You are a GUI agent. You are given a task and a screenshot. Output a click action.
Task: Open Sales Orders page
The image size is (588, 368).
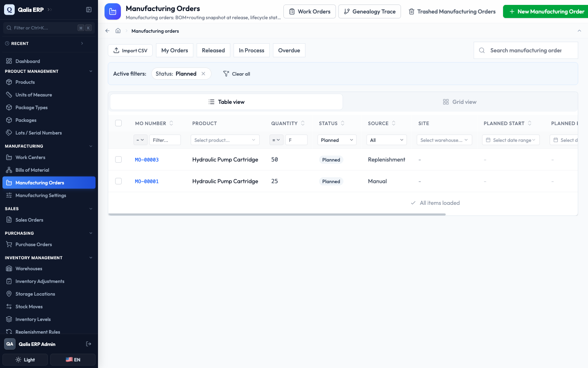pyautogui.click(x=49, y=220)
